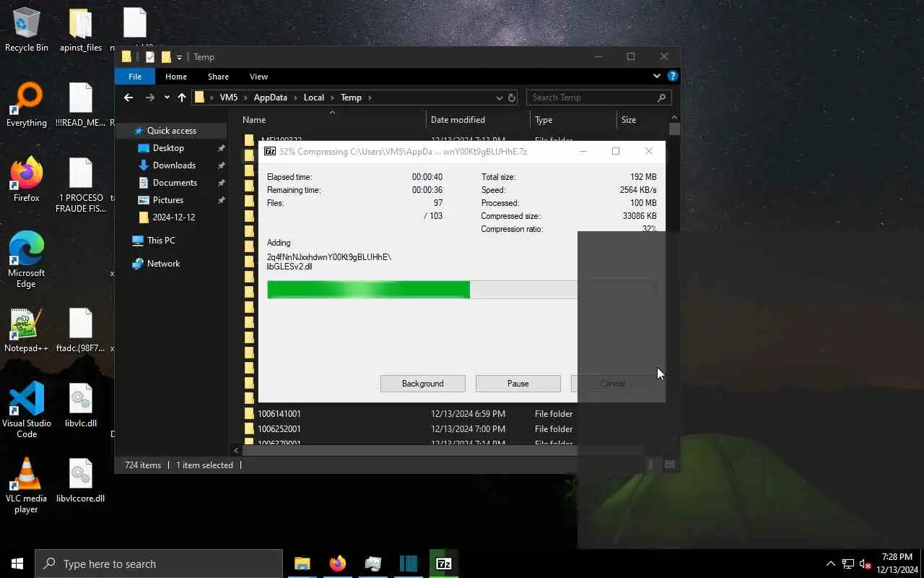Open the muted volume tray icon
The image size is (924, 578).
click(x=866, y=564)
